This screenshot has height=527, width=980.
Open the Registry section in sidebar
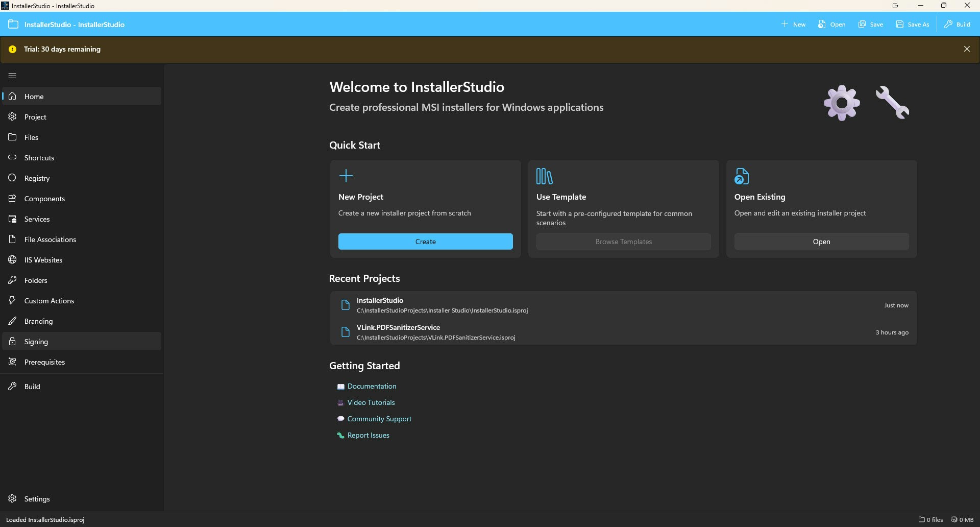(36, 178)
